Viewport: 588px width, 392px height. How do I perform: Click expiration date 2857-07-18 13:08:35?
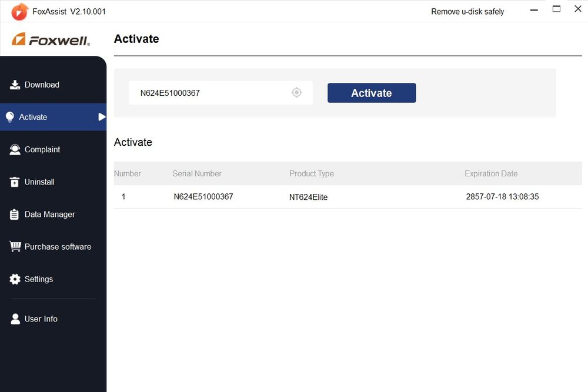click(502, 197)
